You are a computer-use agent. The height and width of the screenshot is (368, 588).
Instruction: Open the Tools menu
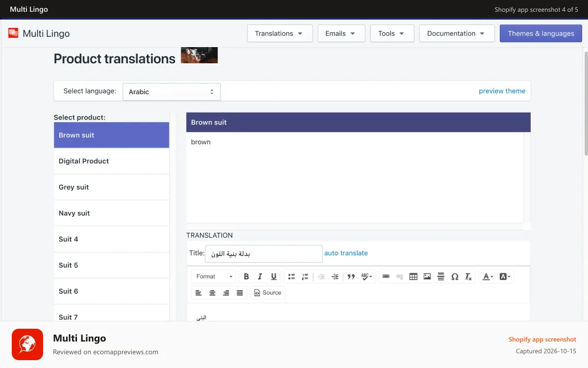[x=392, y=33]
